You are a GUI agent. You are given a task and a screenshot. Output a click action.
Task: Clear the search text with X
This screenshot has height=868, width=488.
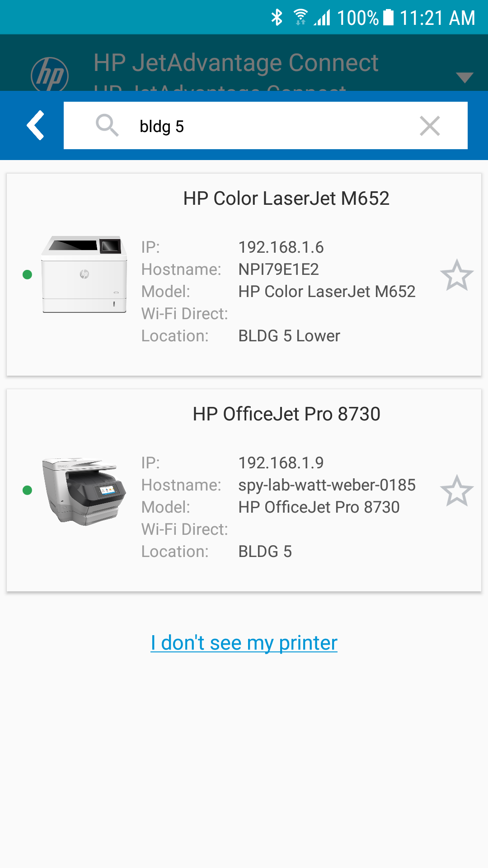[429, 126]
